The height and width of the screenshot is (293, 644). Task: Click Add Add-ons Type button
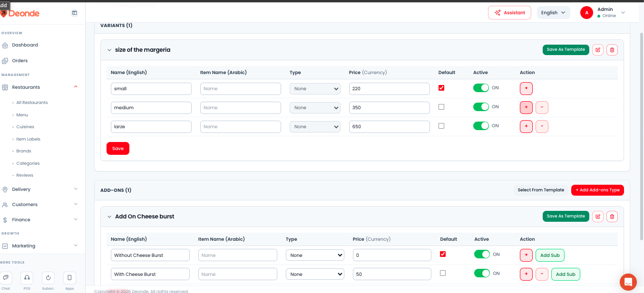pyautogui.click(x=597, y=190)
